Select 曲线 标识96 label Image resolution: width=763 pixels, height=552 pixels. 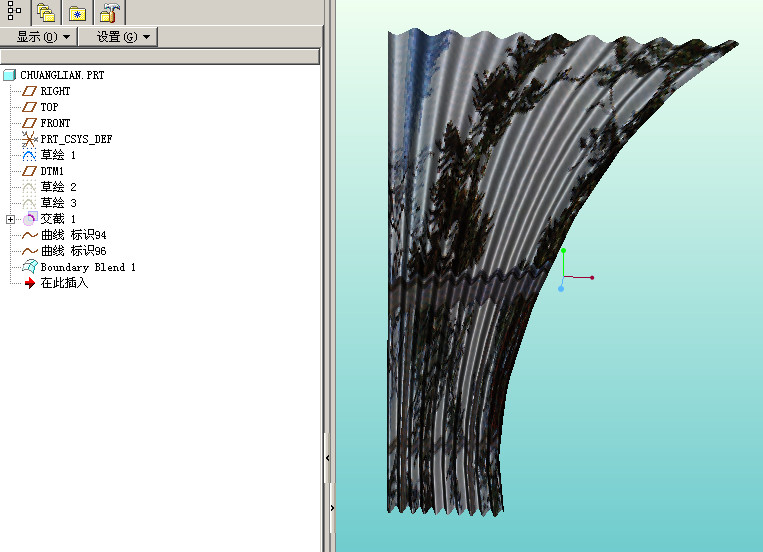(x=73, y=251)
